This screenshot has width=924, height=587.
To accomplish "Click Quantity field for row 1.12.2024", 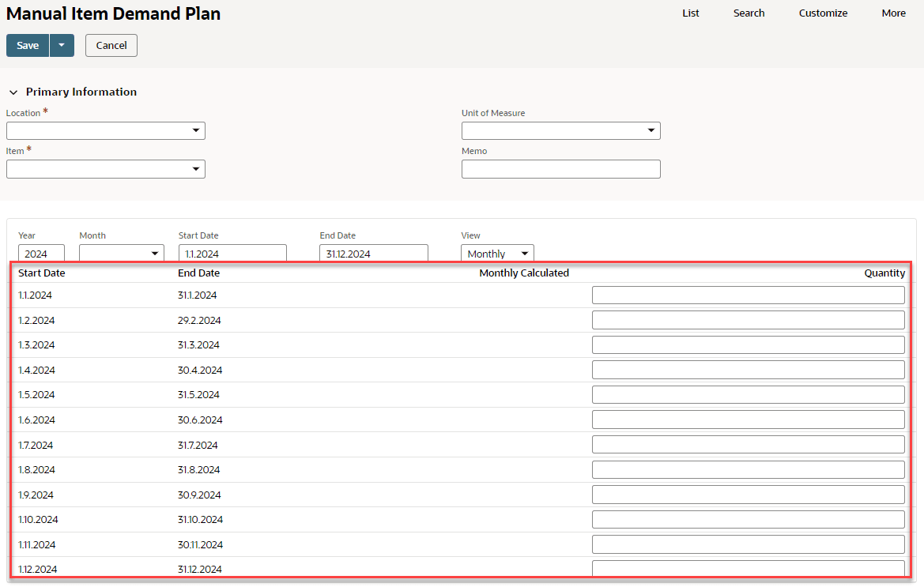I will 748,569.
